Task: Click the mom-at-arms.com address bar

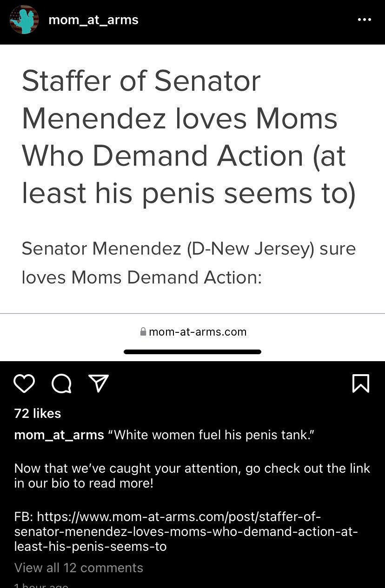Action: click(x=192, y=332)
